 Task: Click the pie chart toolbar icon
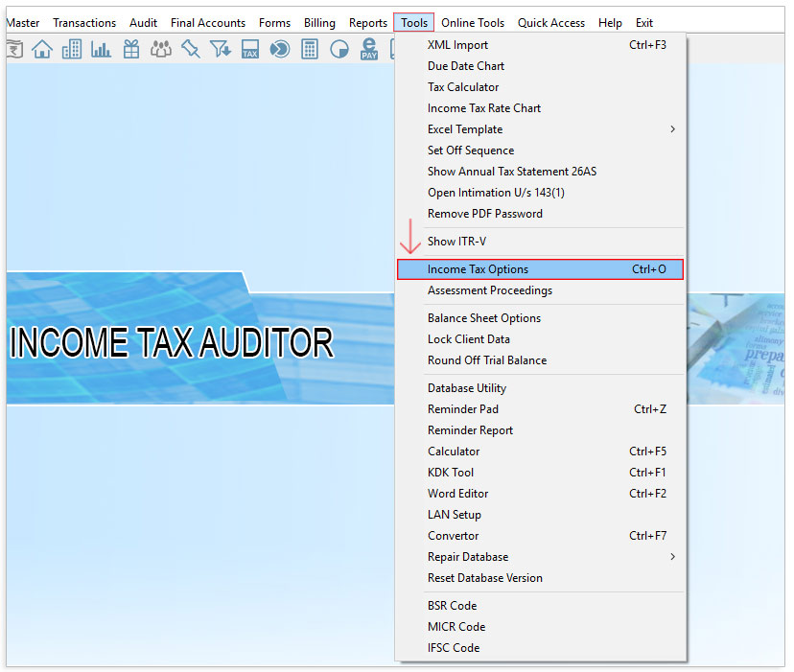click(339, 49)
